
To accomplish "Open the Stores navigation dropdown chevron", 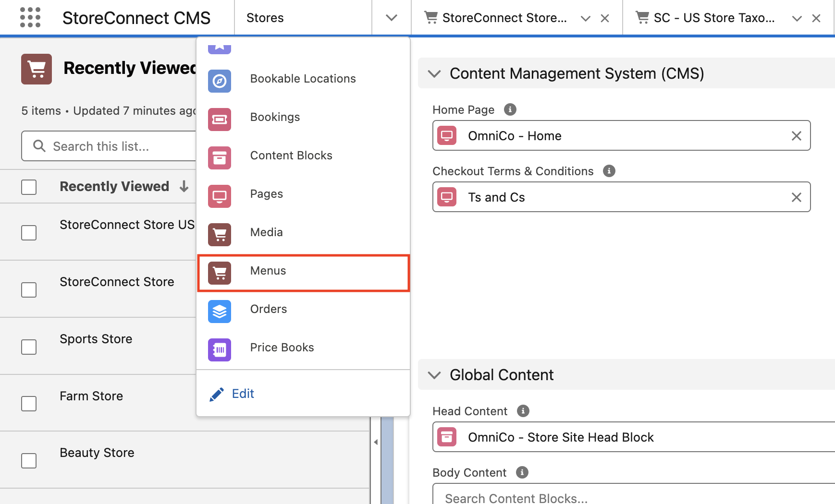I will click(x=392, y=18).
